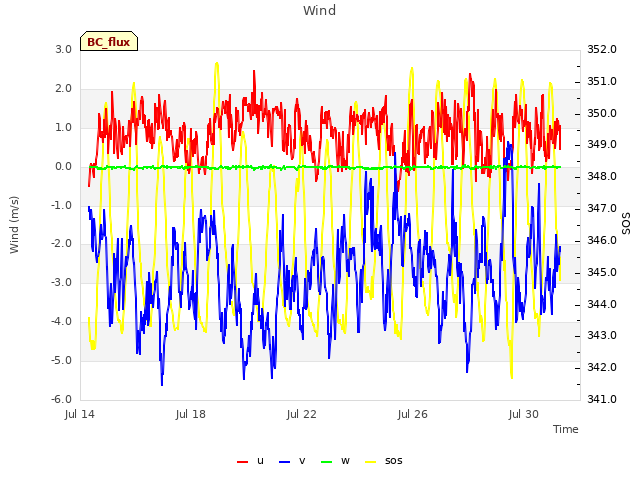
Task: Click the left axis value 2.0
Action: (64, 89)
